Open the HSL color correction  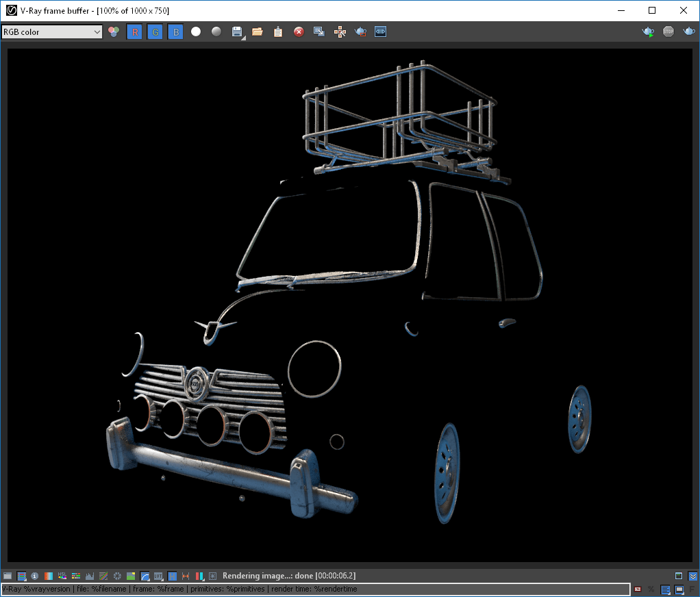point(62,576)
